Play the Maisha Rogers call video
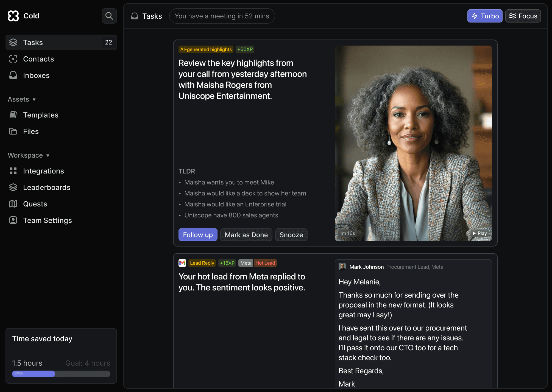The width and height of the screenshot is (552, 392). tap(479, 233)
